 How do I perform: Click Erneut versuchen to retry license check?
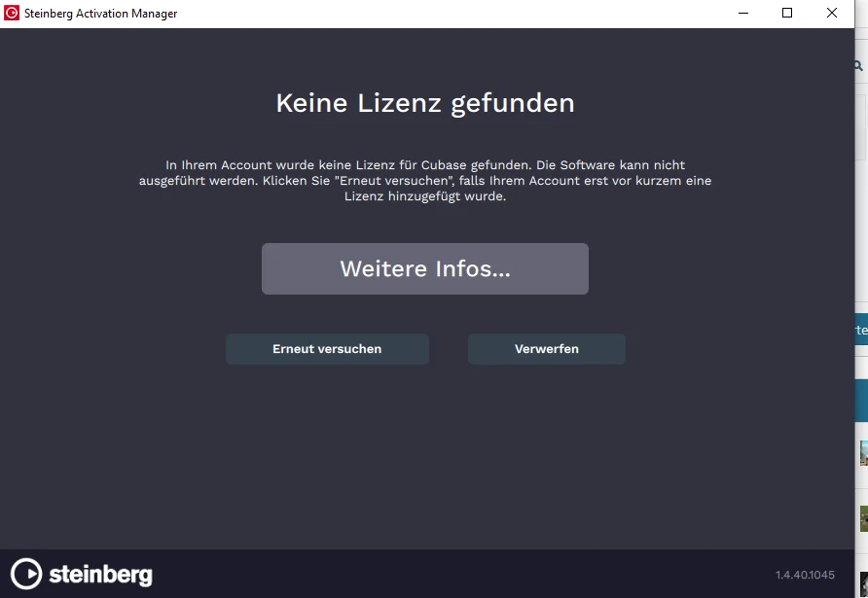(327, 349)
